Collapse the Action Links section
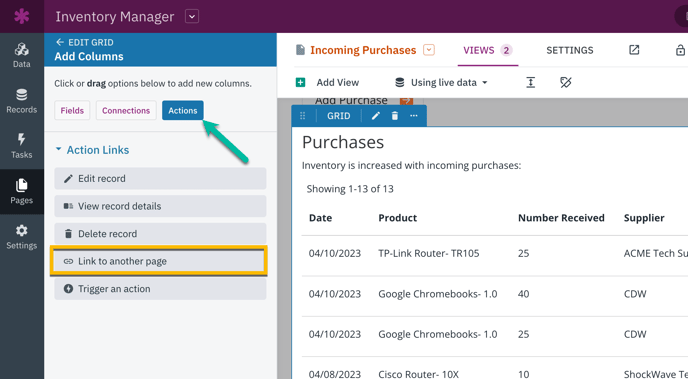 coord(92,150)
